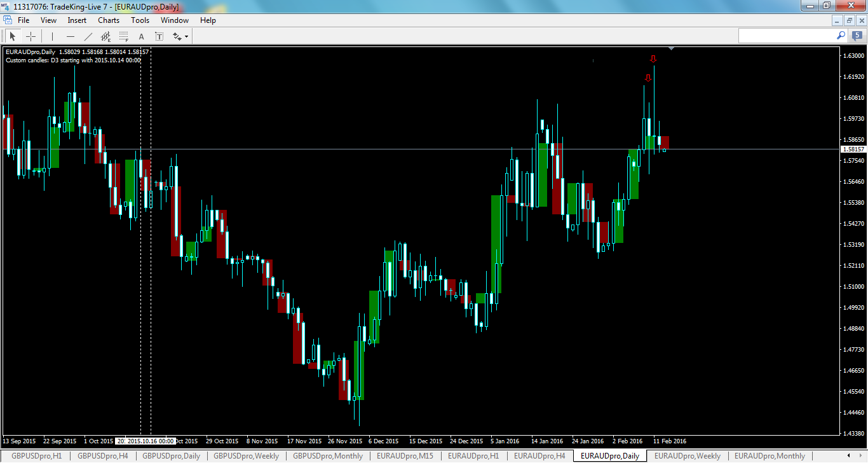
Task: Switch to the EURAUDpro,H1 chart tab
Action: click(x=473, y=456)
